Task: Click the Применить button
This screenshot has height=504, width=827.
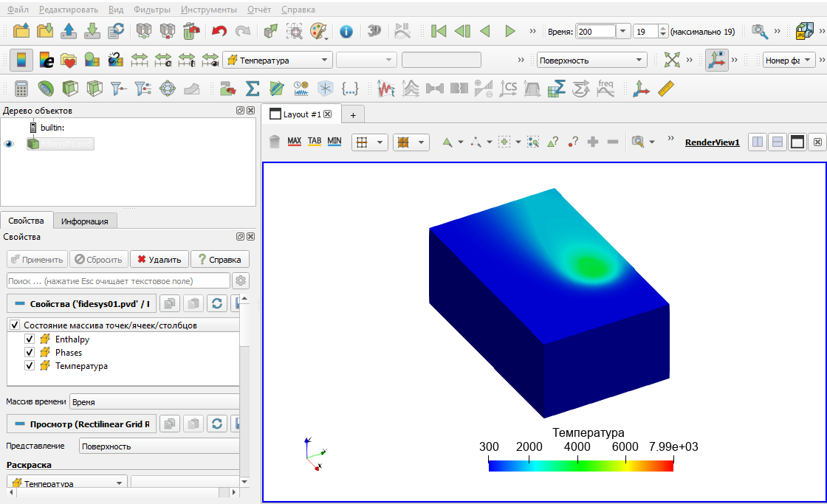Action: point(38,260)
